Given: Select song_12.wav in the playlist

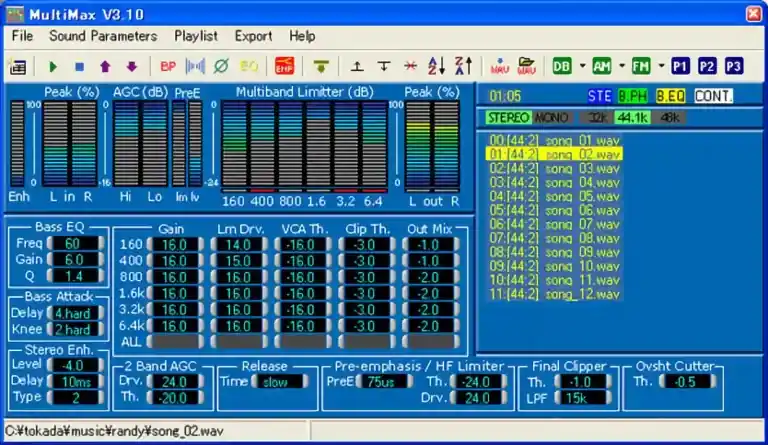Looking at the screenshot, I should pyautogui.click(x=555, y=294).
